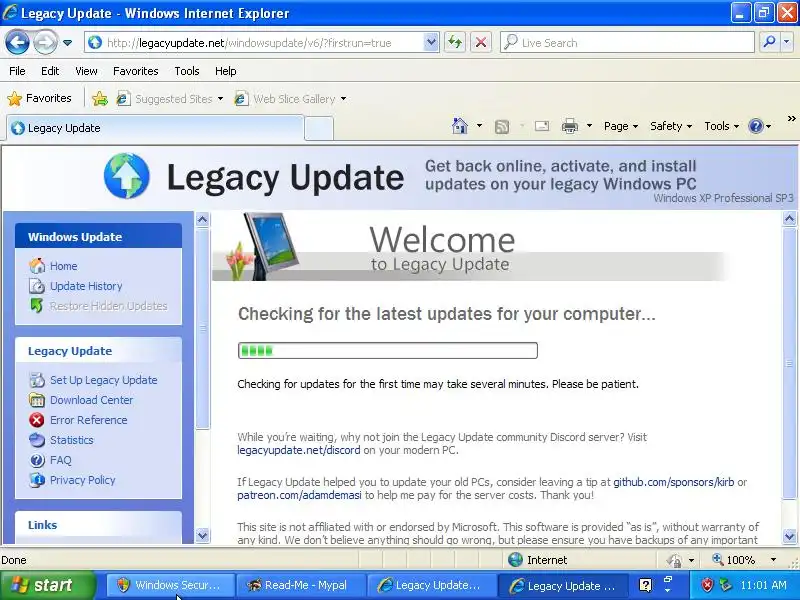
Task: Open the Page command menu
Action: (x=620, y=126)
